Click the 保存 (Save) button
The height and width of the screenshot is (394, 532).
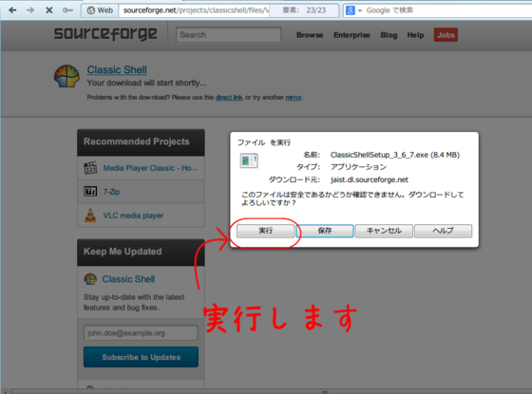325,231
